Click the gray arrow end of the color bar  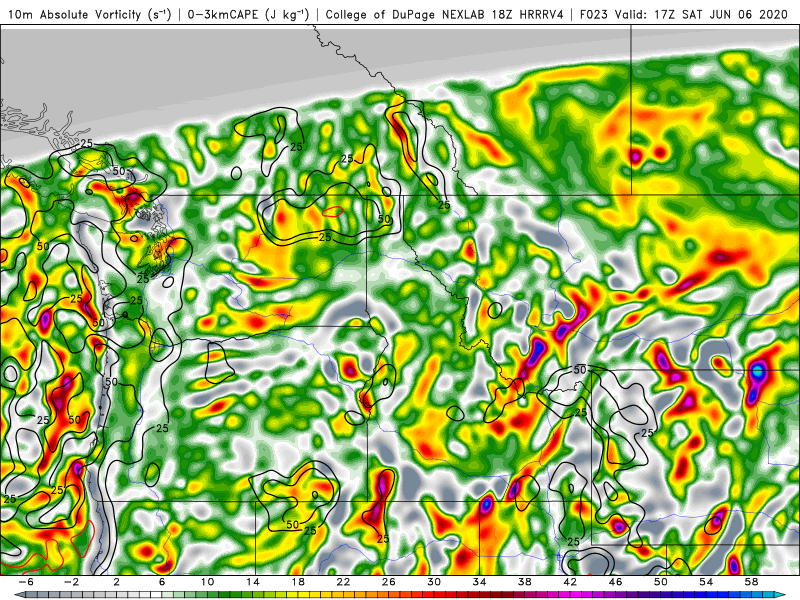click(x=18, y=595)
